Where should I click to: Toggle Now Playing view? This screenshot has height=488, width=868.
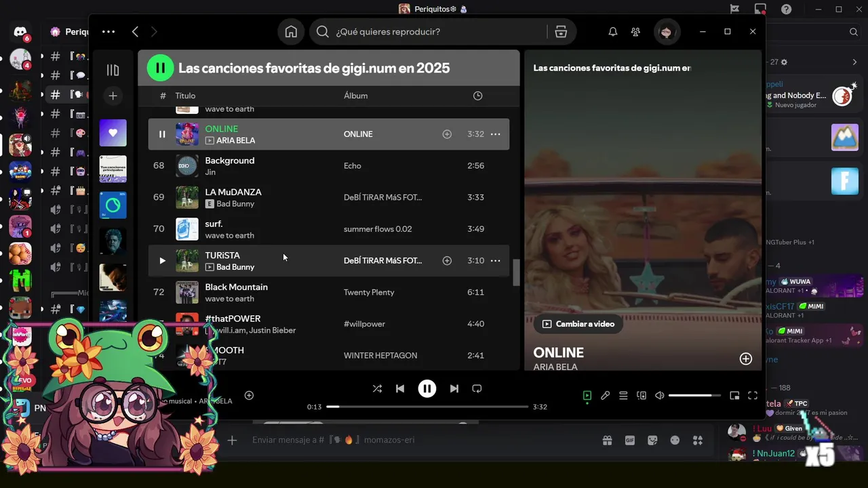[x=587, y=396]
